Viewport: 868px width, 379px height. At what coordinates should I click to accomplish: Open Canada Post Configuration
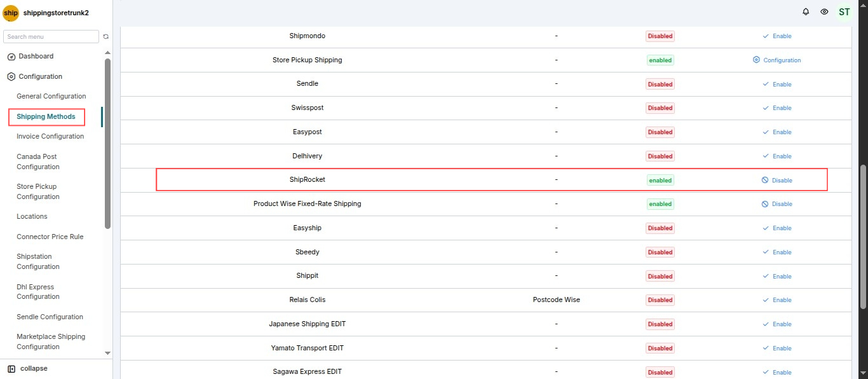pyautogui.click(x=38, y=162)
